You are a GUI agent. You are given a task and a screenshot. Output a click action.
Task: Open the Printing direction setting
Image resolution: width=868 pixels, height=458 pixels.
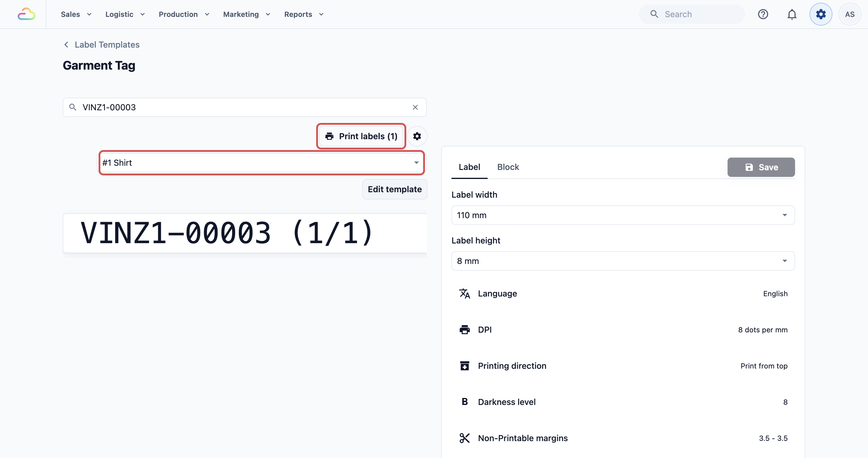pos(623,366)
